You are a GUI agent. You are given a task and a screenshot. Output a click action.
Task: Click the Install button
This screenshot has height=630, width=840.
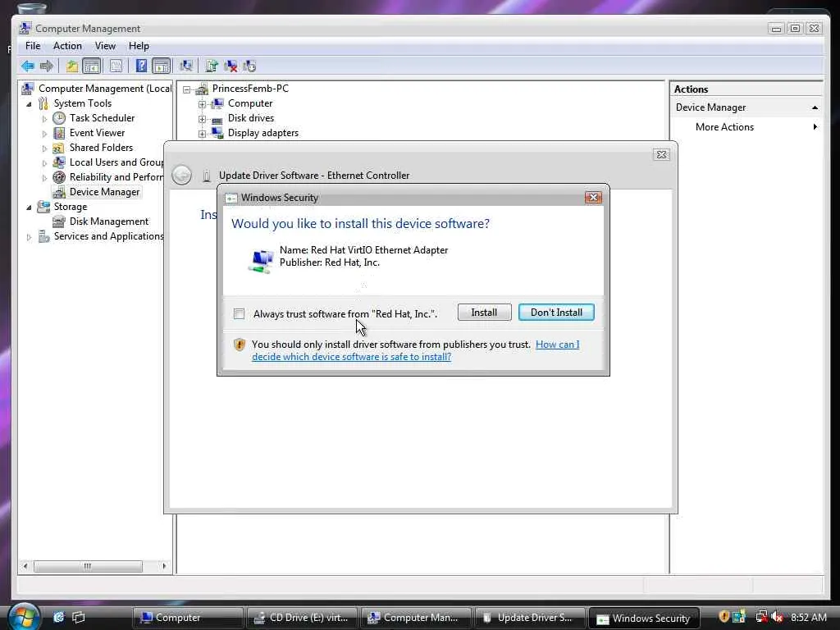tap(484, 313)
